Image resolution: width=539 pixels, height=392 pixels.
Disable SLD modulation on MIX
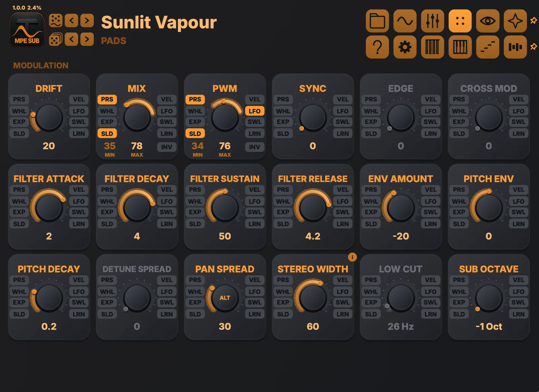[107, 133]
